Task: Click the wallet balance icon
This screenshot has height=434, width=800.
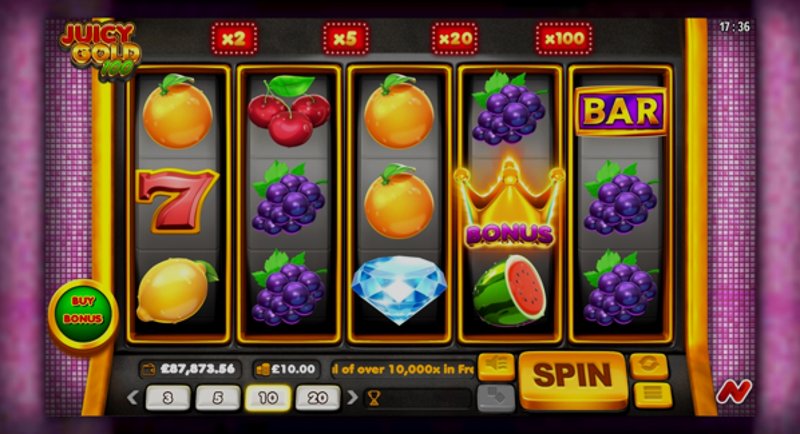Action: tap(148, 369)
